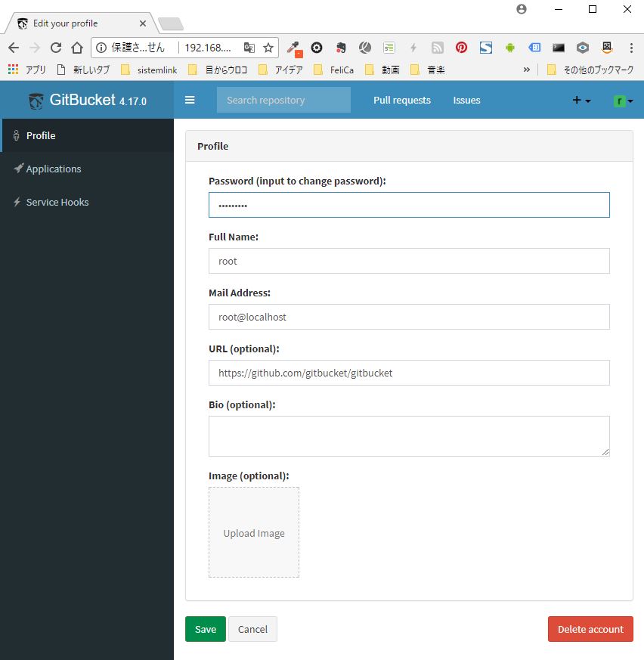
Task: Click the eye hexagon extension icon
Action: pos(583,48)
